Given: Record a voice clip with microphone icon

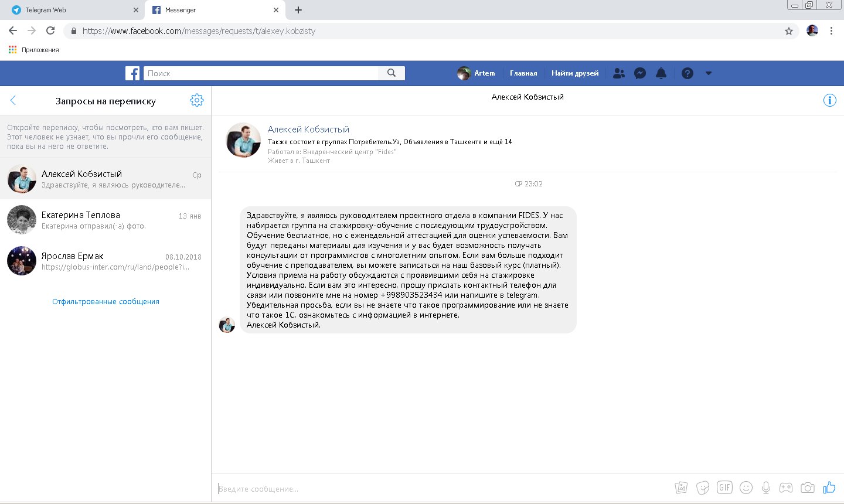Looking at the screenshot, I should click(765, 488).
